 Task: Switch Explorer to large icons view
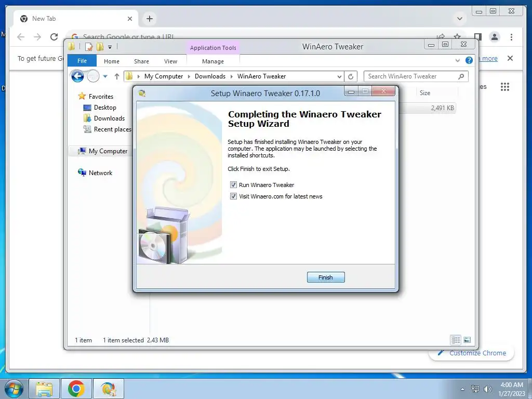467,340
